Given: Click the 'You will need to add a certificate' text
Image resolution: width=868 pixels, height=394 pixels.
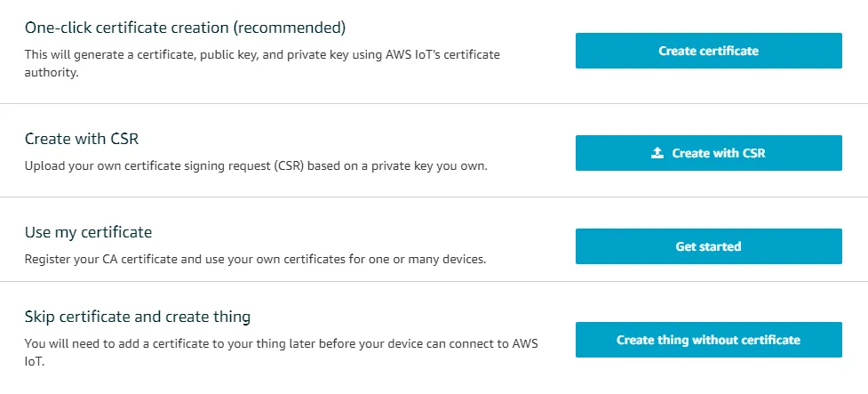Looking at the screenshot, I should [282, 343].
